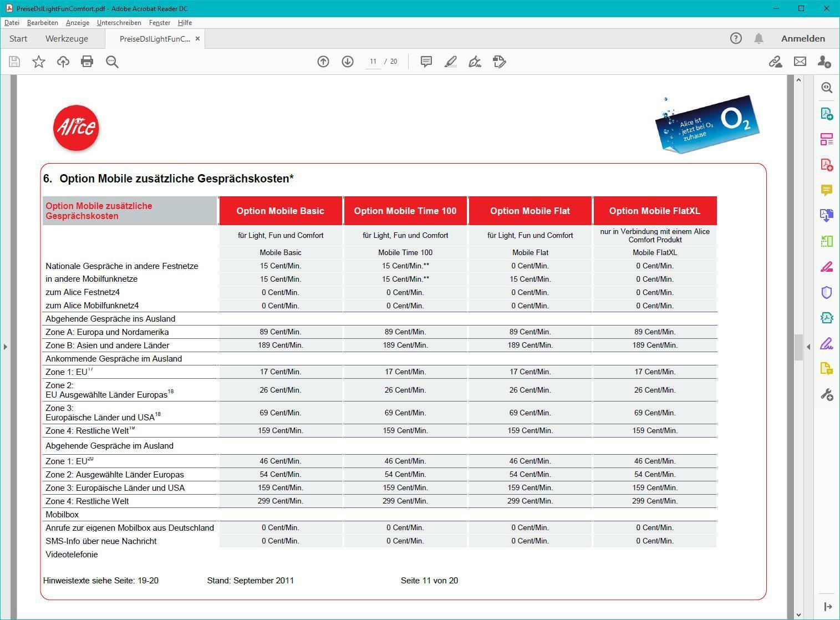
Task: Add a sticky note comment
Action: click(x=426, y=62)
